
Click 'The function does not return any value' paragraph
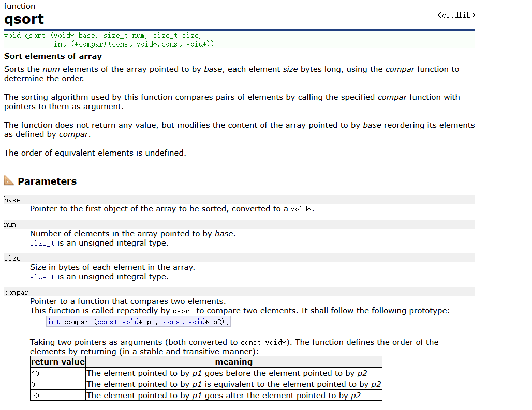[239, 130]
